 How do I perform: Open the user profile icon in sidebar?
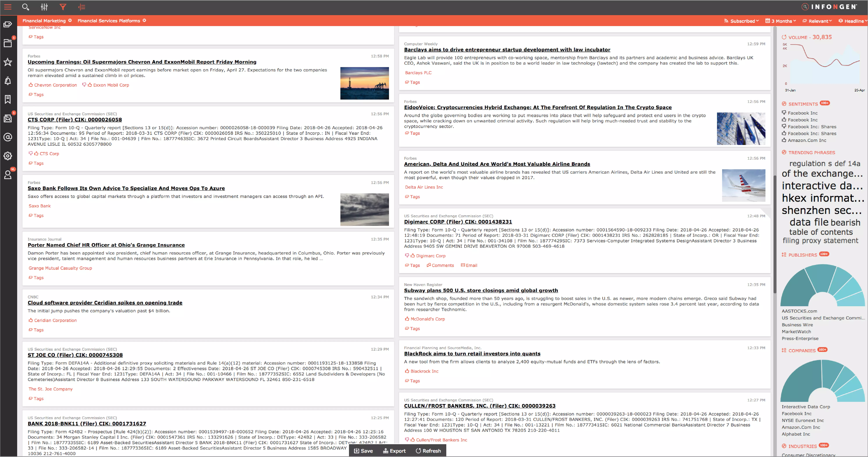click(8, 175)
